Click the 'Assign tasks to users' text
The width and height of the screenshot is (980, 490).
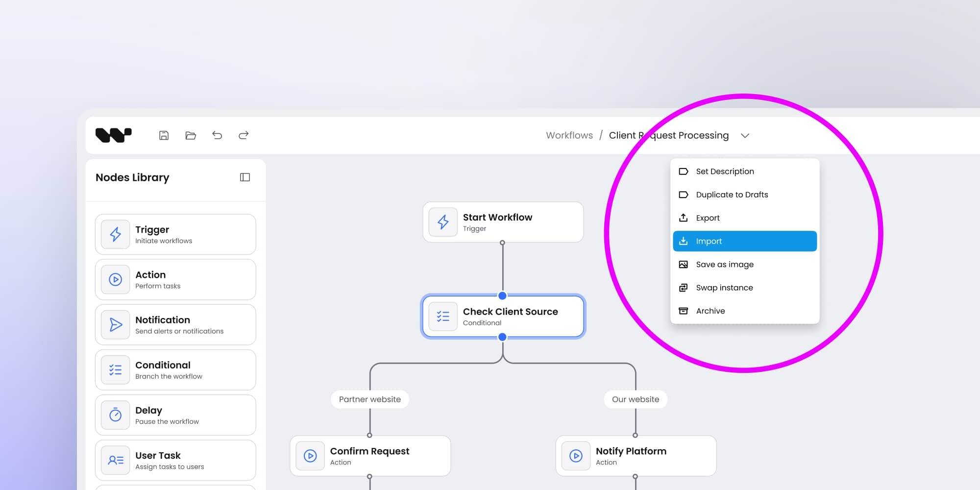[170, 467]
